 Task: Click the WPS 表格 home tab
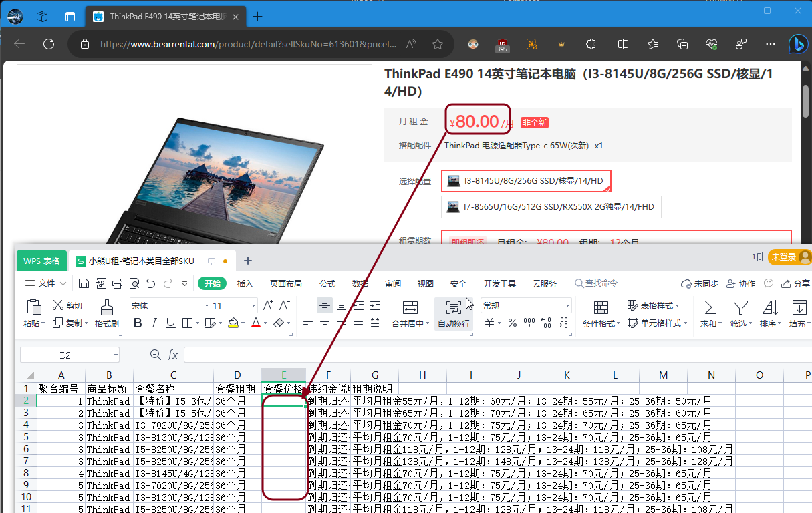click(41, 261)
